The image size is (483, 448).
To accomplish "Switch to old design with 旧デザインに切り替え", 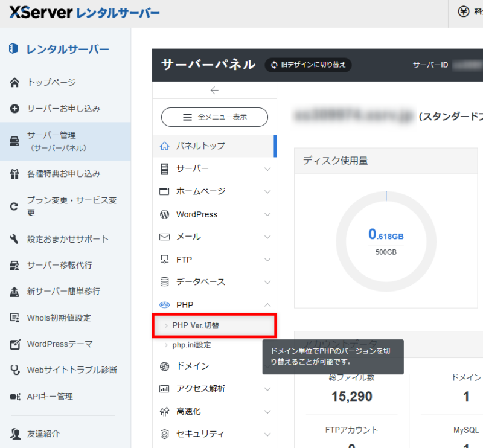I will click(308, 65).
